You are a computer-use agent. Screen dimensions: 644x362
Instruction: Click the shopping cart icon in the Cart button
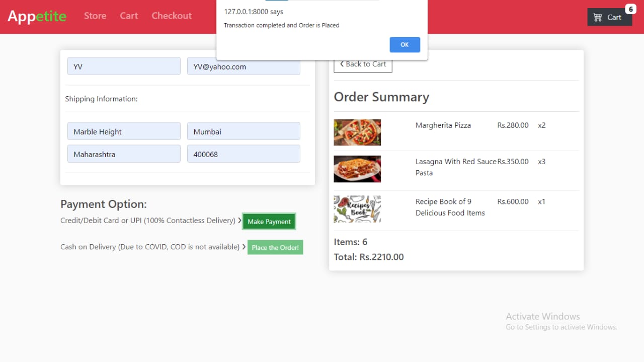coord(598,17)
